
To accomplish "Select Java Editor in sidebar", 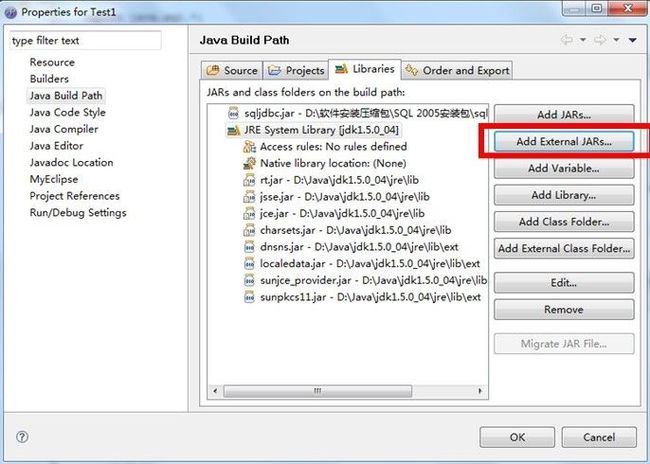I will pyautogui.click(x=56, y=146).
